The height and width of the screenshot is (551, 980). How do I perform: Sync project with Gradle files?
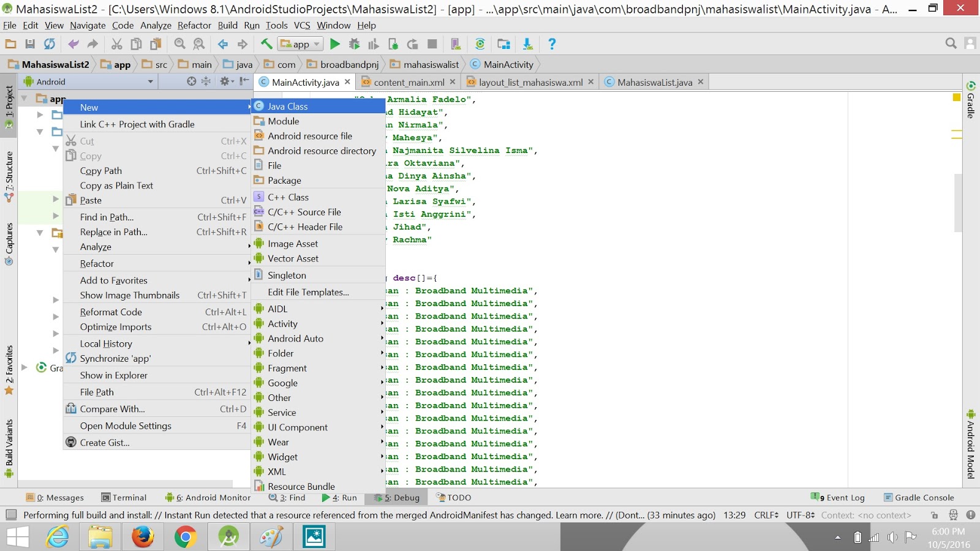coord(480,43)
